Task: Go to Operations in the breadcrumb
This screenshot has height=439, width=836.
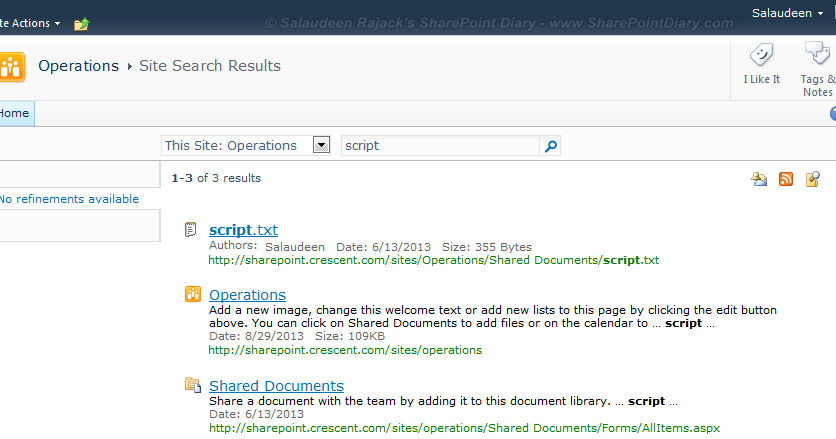Action: click(78, 66)
